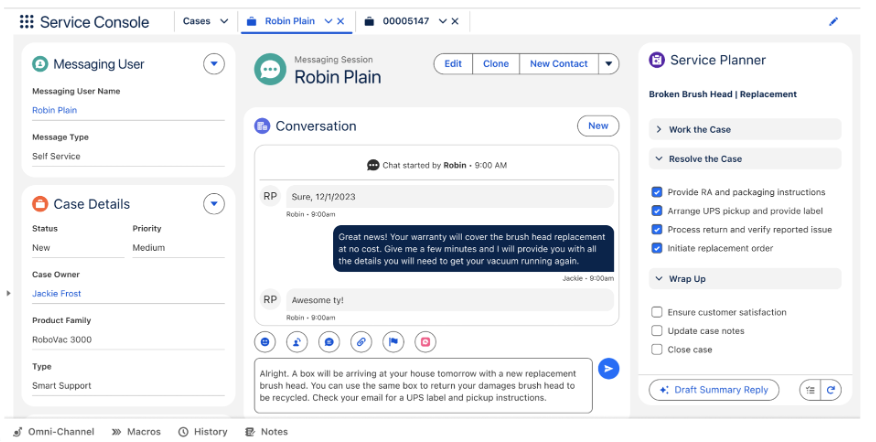Open the Jackie Frost case owner link
Viewport: 876px width, 442px height.
pyautogui.click(x=56, y=293)
